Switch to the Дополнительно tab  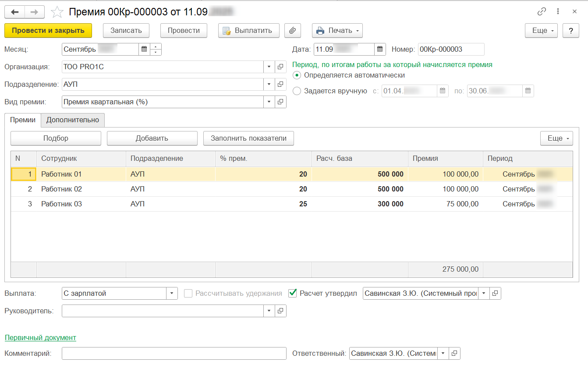[73, 120]
